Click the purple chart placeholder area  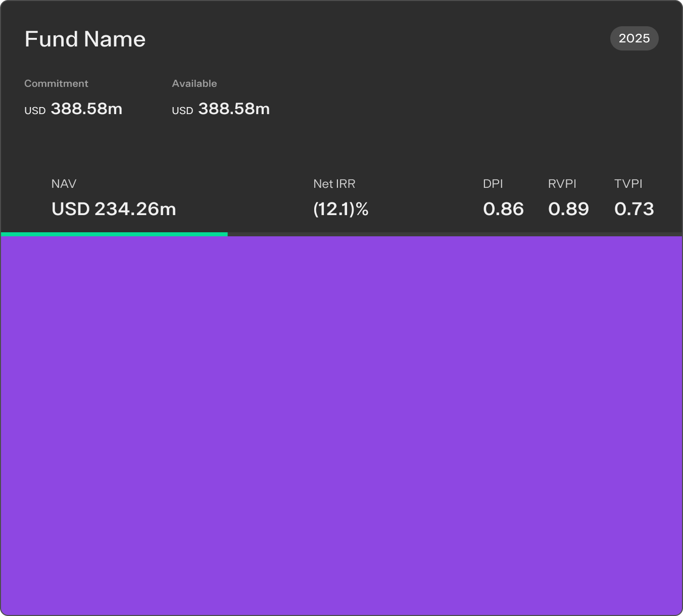tap(341, 426)
